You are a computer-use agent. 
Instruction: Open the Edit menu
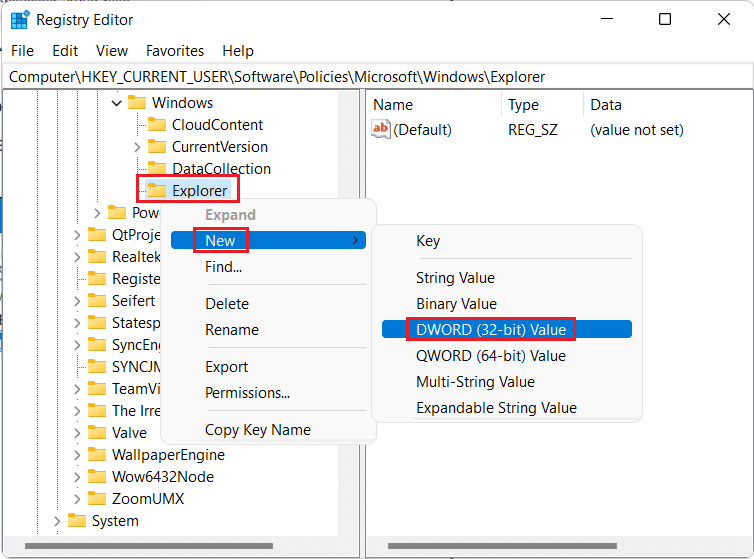click(65, 51)
